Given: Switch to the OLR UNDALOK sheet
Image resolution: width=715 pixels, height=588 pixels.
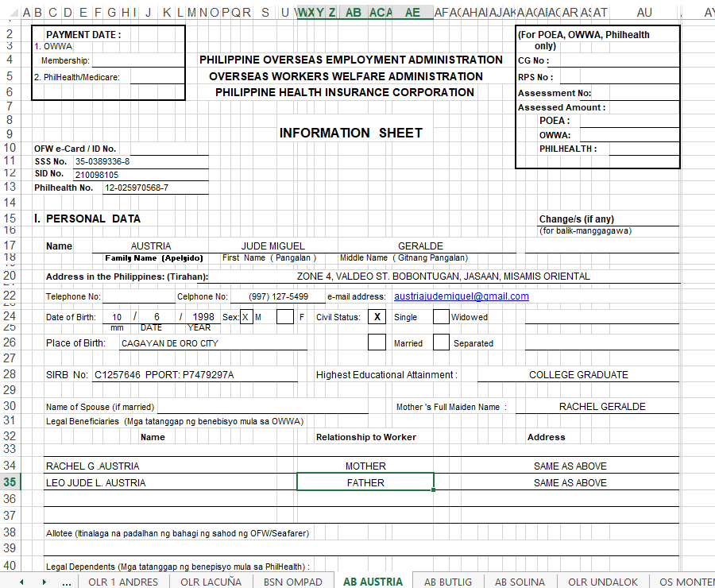Looking at the screenshot, I should tap(603, 582).
